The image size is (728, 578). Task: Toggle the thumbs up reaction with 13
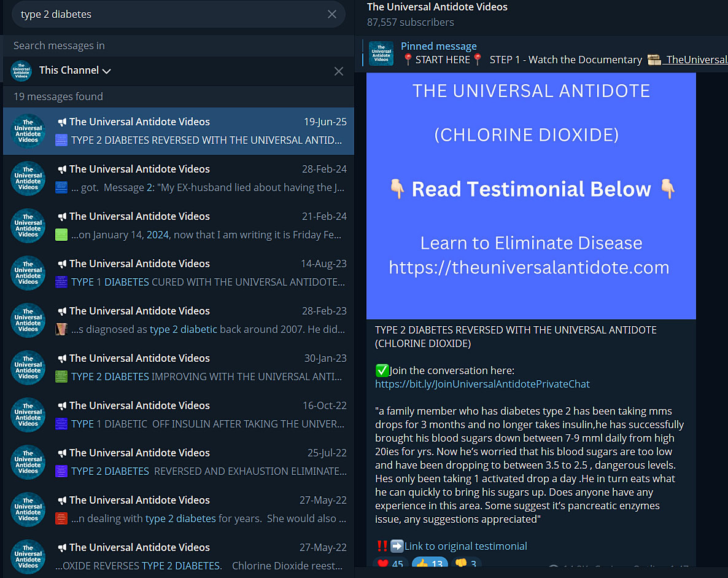[x=429, y=564]
